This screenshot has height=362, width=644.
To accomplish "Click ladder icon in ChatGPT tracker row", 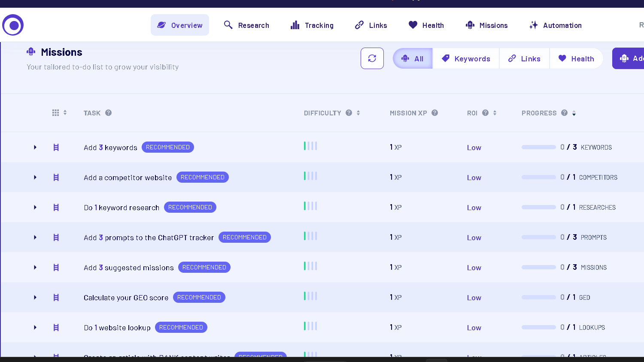I will point(56,238).
